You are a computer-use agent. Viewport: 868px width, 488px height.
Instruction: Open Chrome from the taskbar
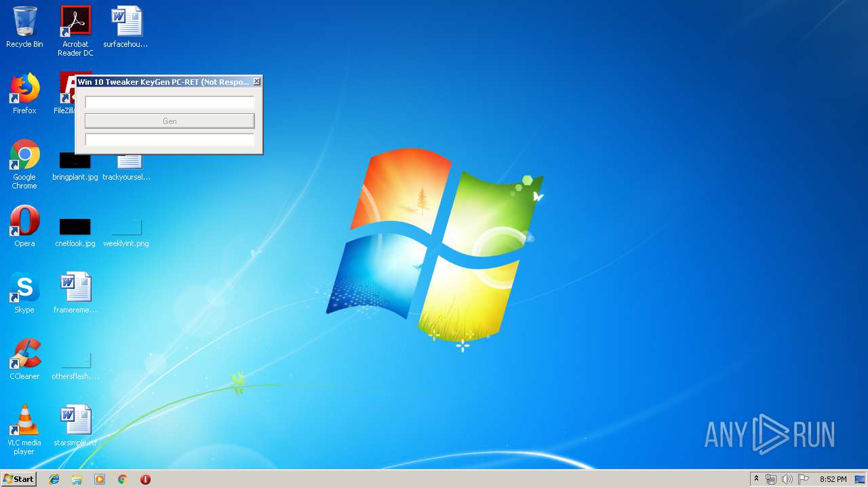pyautogui.click(x=123, y=479)
